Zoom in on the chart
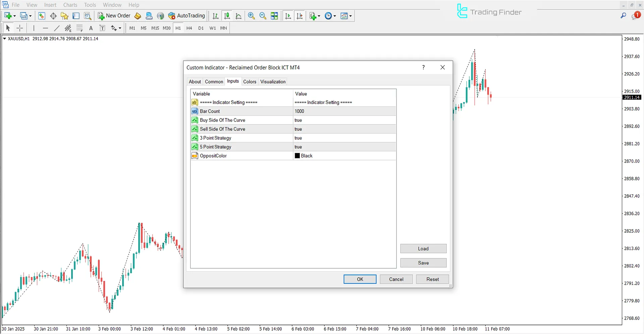The height and width of the screenshot is (334, 644). 251,16
